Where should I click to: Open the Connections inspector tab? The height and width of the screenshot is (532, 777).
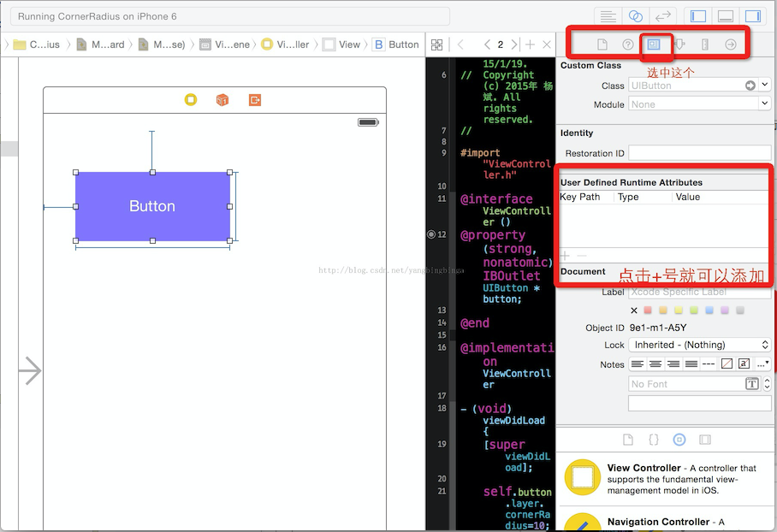point(731,44)
